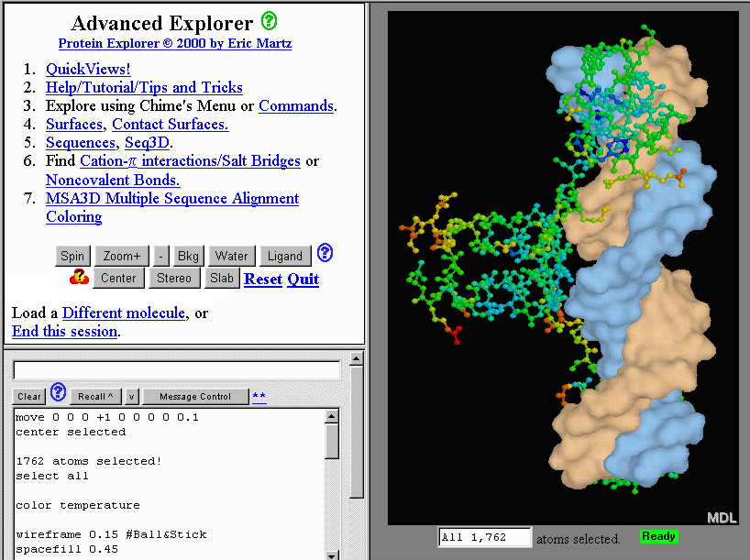Image resolution: width=750 pixels, height=560 pixels.
Task: Click the Reset link
Action: [262, 279]
